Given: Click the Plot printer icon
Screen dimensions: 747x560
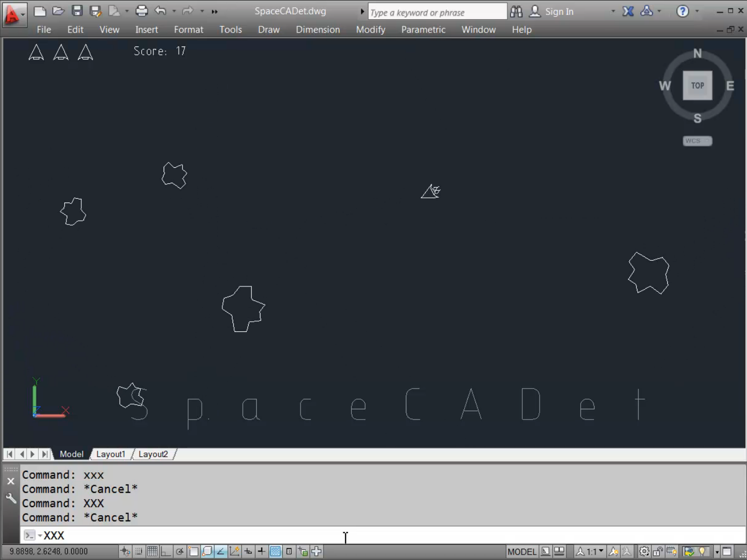Looking at the screenshot, I should point(141,11).
